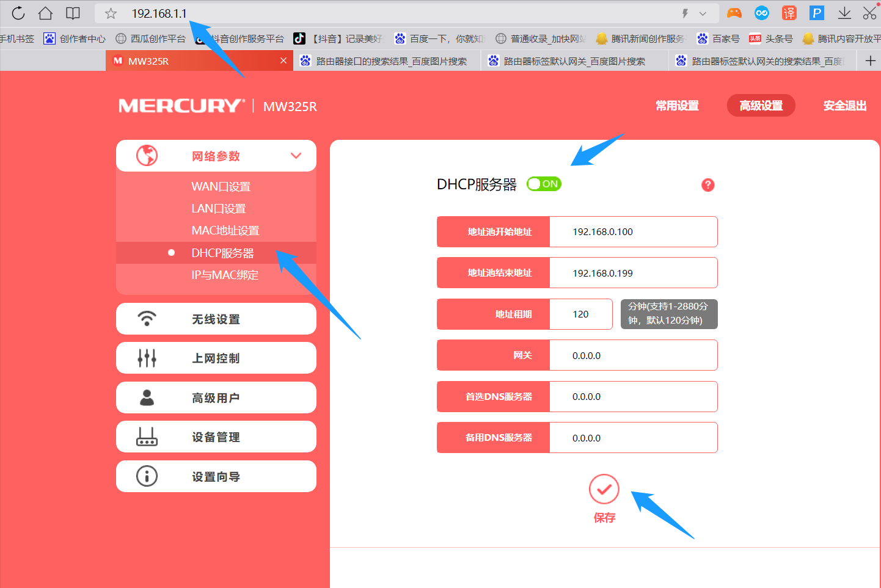Click the sliders icon of 上网控制

(147, 358)
